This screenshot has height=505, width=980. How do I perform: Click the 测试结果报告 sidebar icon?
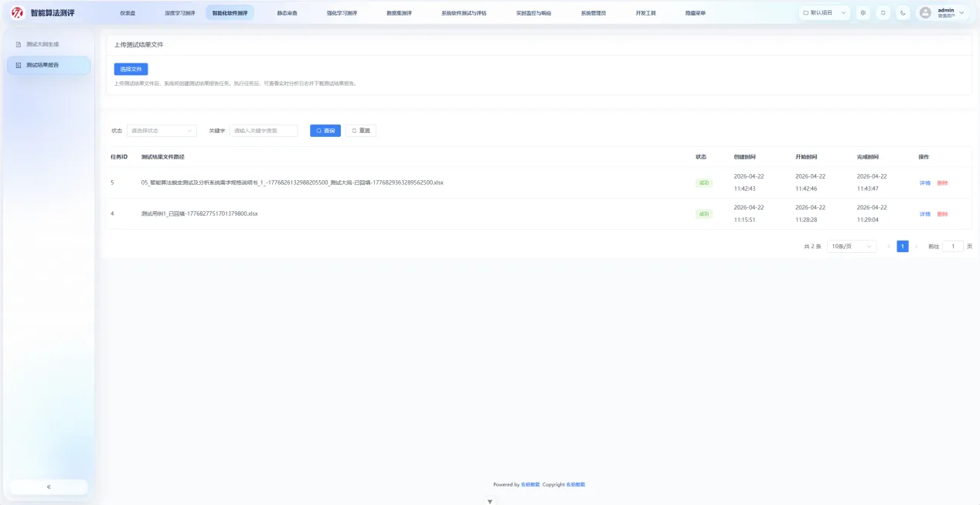pos(19,65)
